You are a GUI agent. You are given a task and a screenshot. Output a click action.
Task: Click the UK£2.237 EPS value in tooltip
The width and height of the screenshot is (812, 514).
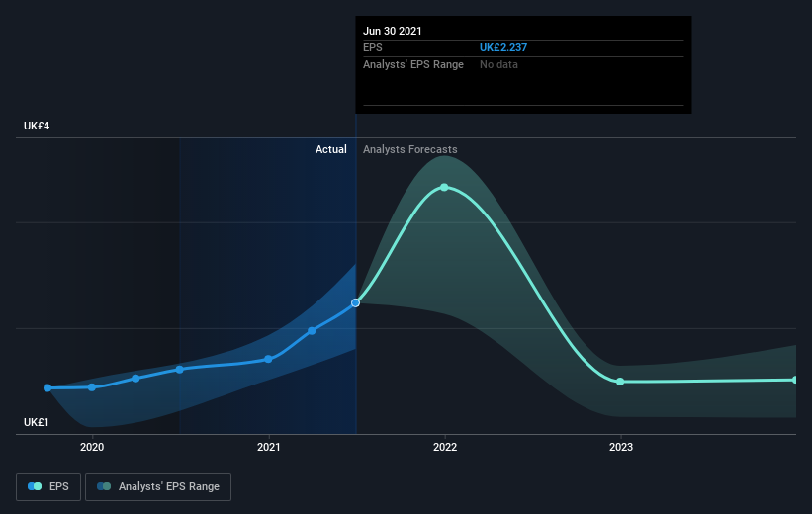pos(502,47)
